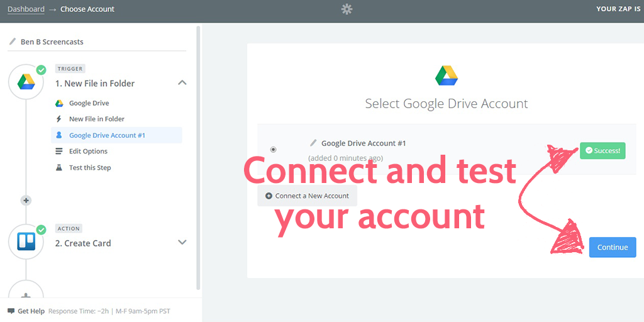Click the add step plus circle at bottom
The image size is (644, 322).
coord(26,294)
